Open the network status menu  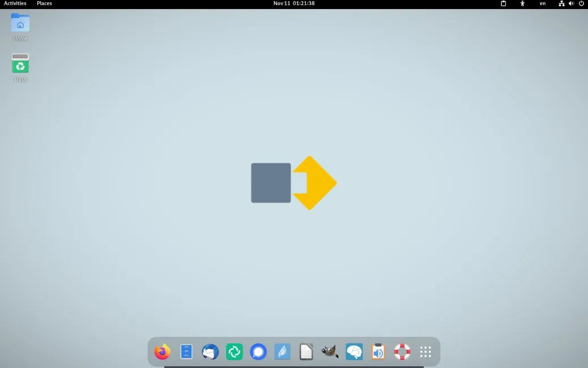click(560, 3)
